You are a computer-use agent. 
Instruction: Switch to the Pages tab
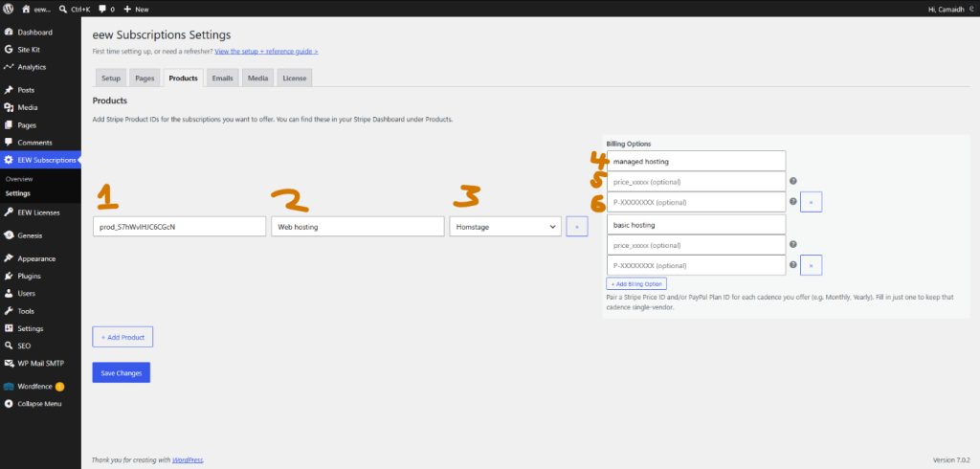point(145,78)
